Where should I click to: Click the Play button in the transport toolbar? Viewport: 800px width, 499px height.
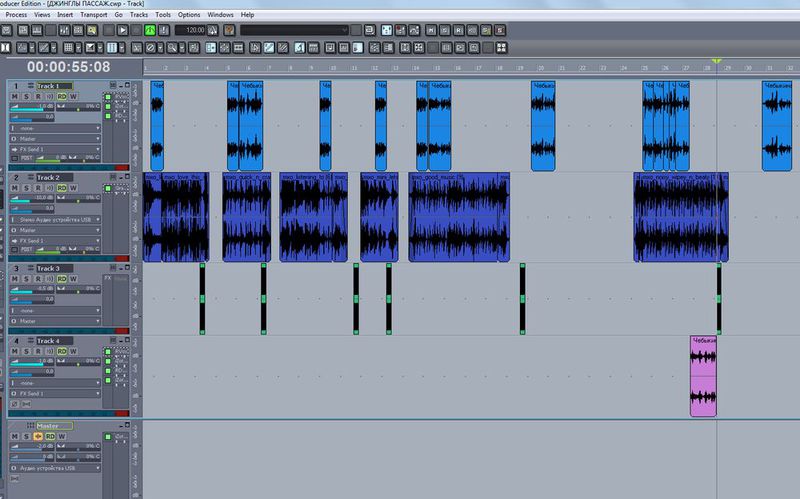point(122,30)
